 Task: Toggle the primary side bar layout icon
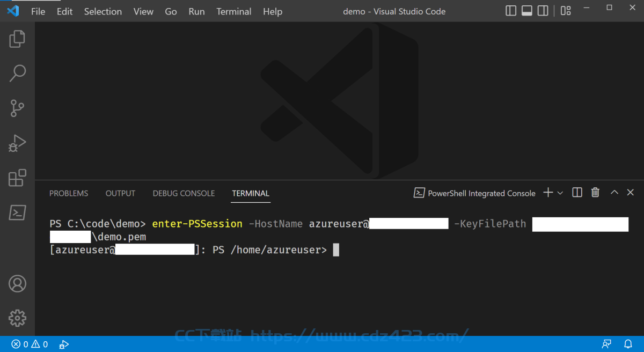coord(511,11)
